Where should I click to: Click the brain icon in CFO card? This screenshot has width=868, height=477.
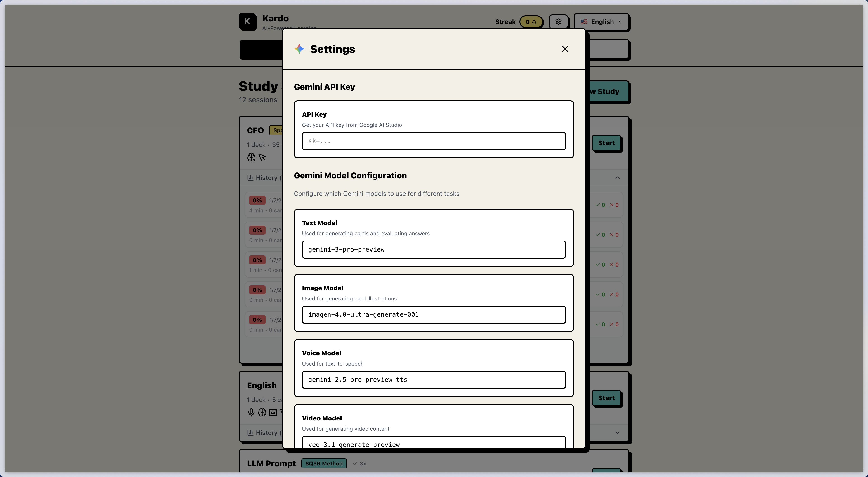[251, 157]
